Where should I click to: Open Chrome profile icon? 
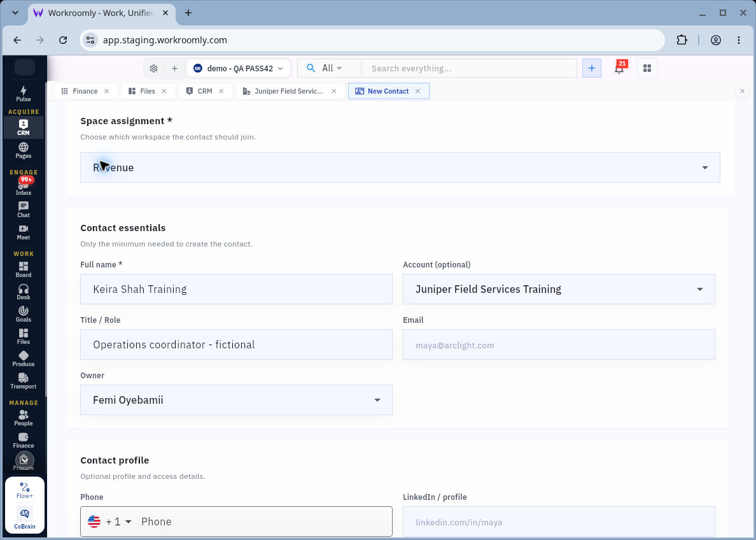[x=716, y=40]
